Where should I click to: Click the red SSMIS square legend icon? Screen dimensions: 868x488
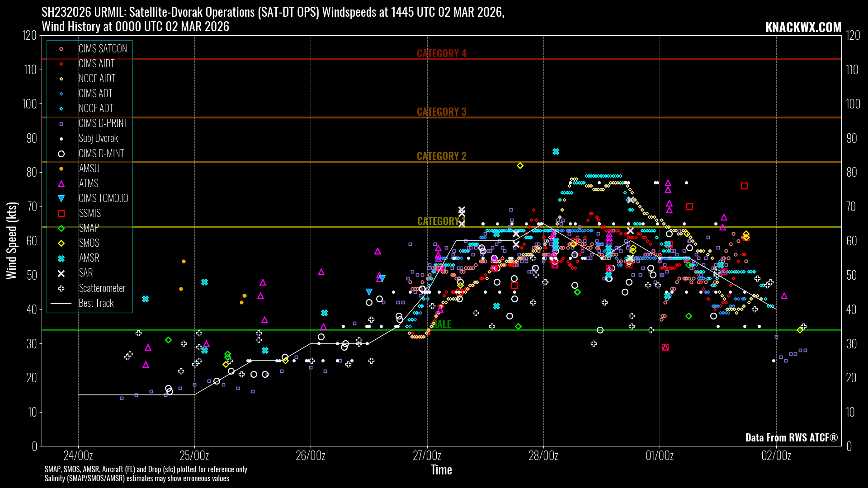click(61, 213)
